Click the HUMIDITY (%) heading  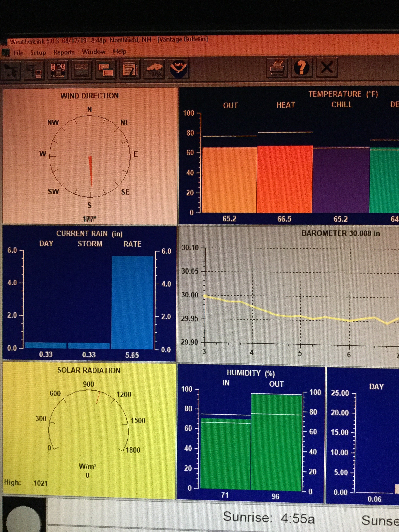pyautogui.click(x=251, y=373)
